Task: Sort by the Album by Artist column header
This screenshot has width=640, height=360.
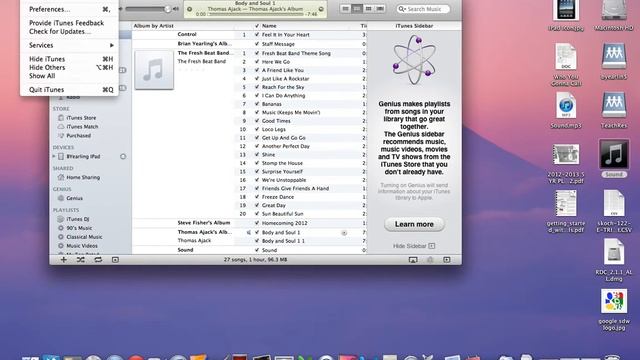Action: click(x=182, y=26)
